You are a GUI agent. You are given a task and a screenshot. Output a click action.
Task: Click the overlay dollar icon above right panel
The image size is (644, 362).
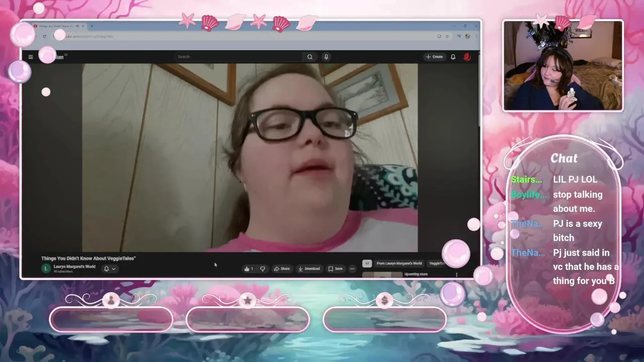[384, 300]
